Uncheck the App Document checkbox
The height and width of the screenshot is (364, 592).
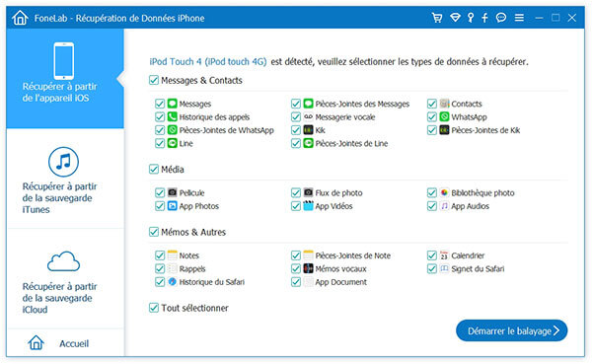click(296, 282)
